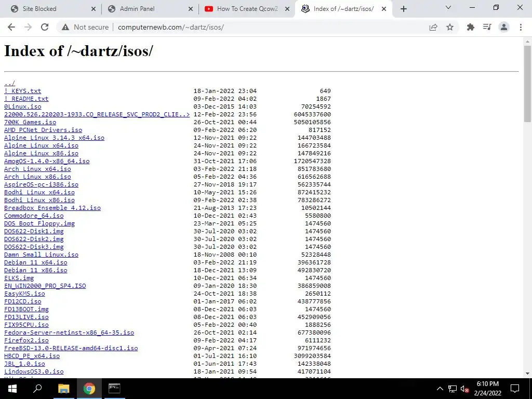Open Command Prompt from taskbar
The image size is (532, 399).
pos(114,389)
